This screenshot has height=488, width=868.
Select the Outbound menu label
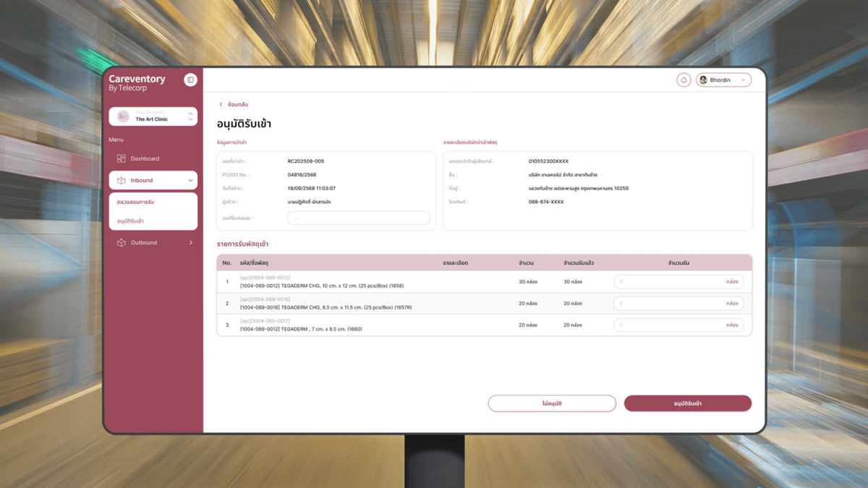[x=144, y=243]
